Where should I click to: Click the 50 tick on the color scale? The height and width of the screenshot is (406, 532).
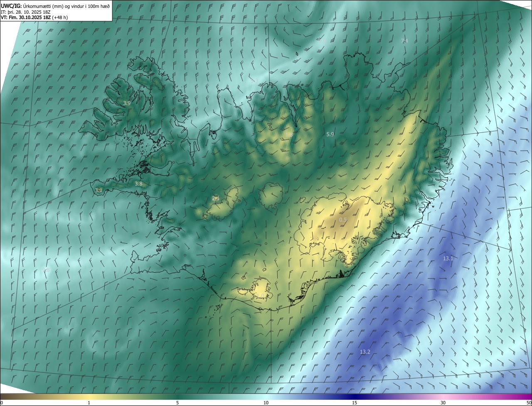(x=529, y=403)
